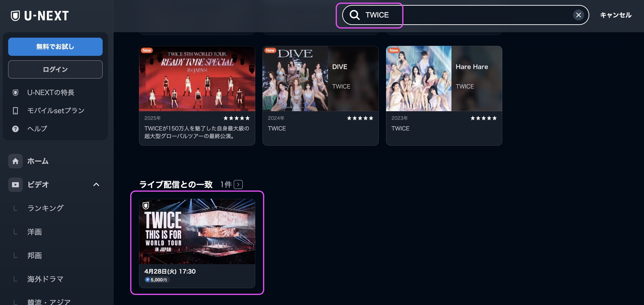Screen dimensions: 644x305
Task: Click the shield icon next to U-NEXTの特長
Action: click(x=15, y=92)
